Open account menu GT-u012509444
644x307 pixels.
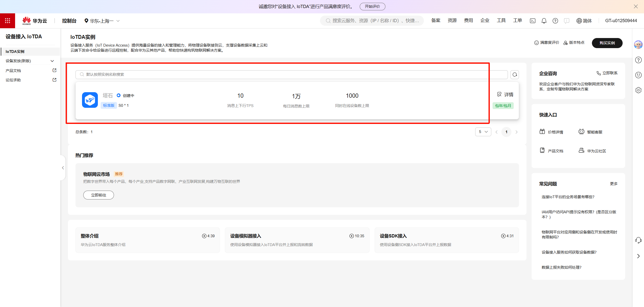point(621,21)
